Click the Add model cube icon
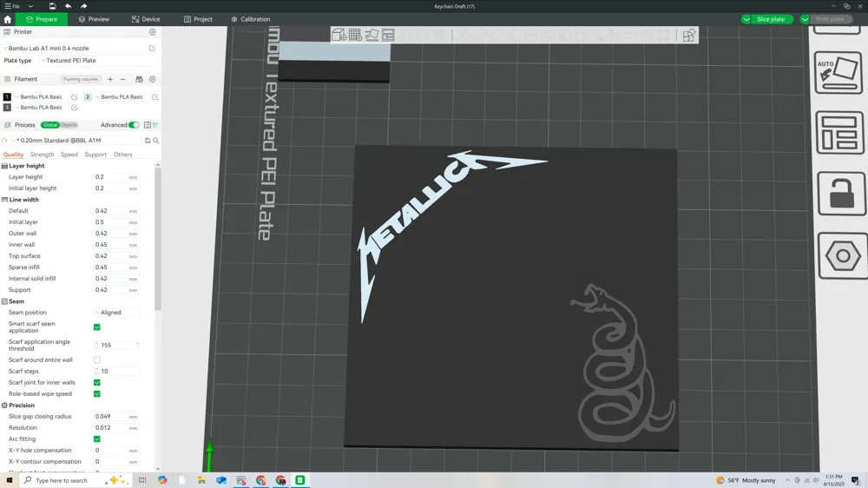Viewport: 868px width, 488px height. [x=339, y=36]
